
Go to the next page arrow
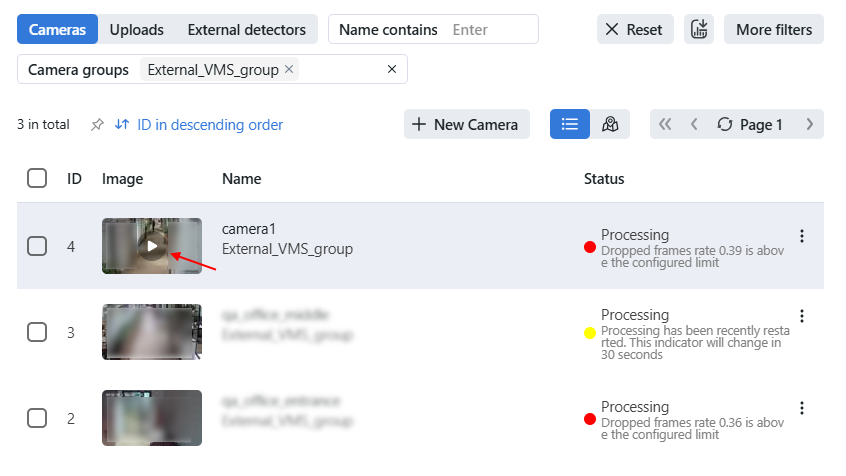[809, 125]
